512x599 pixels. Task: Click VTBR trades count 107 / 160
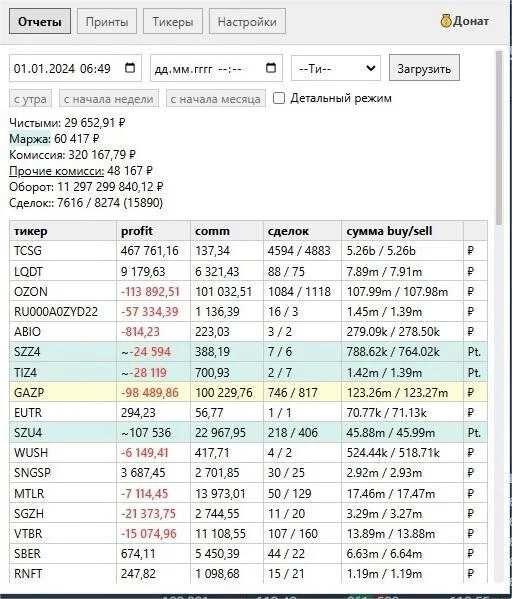[293, 534]
